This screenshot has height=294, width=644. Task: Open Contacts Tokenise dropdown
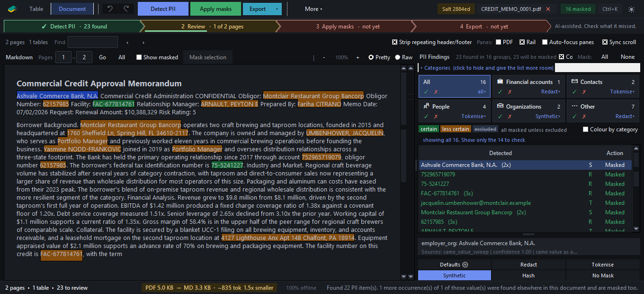tap(621, 92)
